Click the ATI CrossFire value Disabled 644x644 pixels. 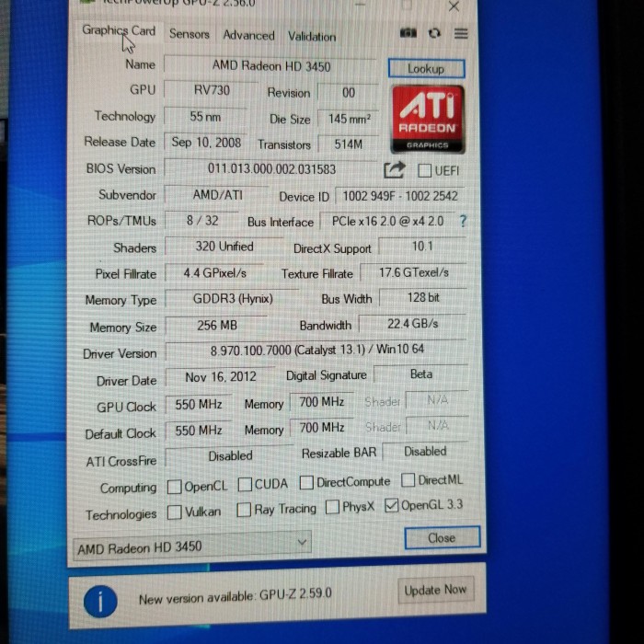click(230, 456)
